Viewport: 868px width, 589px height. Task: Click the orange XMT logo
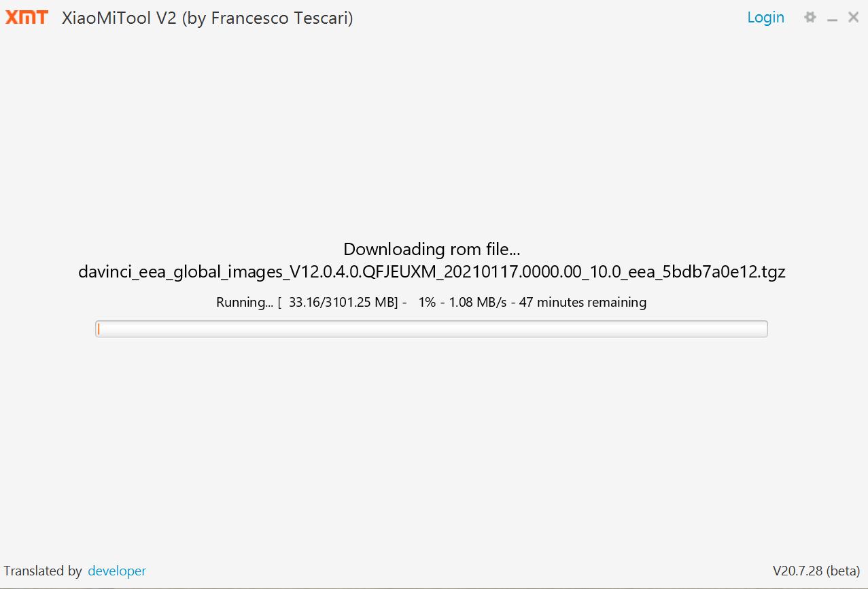(x=27, y=18)
